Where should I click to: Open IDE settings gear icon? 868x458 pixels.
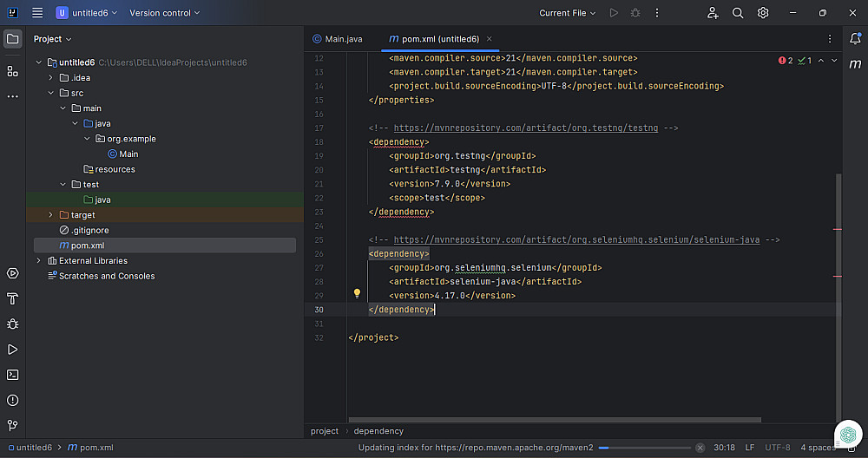[763, 13]
